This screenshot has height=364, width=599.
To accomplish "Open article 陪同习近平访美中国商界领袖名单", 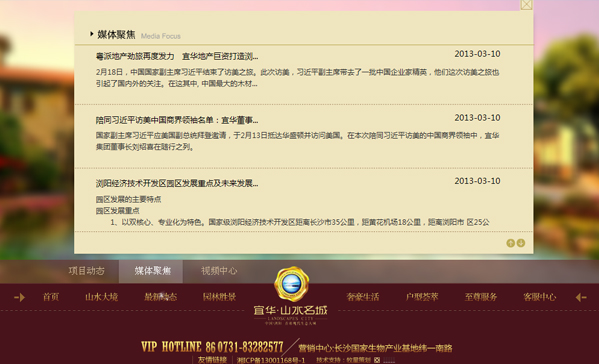I will click(177, 120).
